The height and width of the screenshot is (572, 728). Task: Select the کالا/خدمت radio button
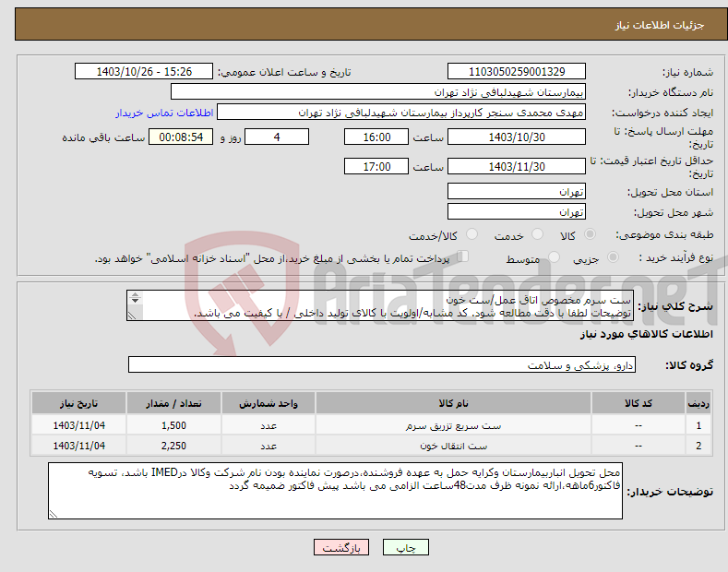471,234
